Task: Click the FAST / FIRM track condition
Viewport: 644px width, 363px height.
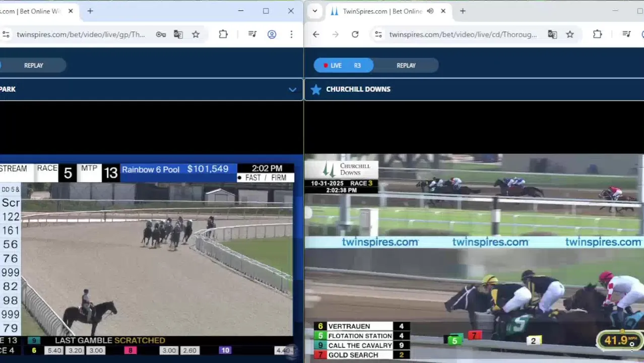Action: coord(266,177)
